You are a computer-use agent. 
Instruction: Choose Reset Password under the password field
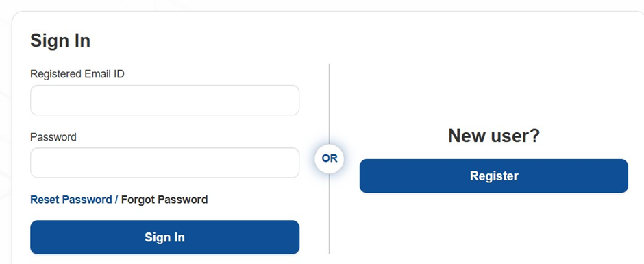[x=71, y=200]
